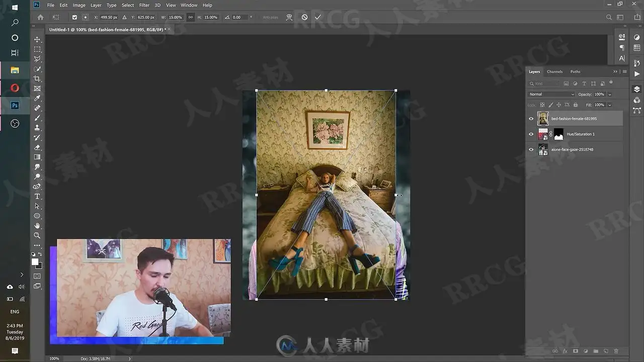Open the Image menu
This screenshot has height=362, width=644.
[x=79, y=5]
